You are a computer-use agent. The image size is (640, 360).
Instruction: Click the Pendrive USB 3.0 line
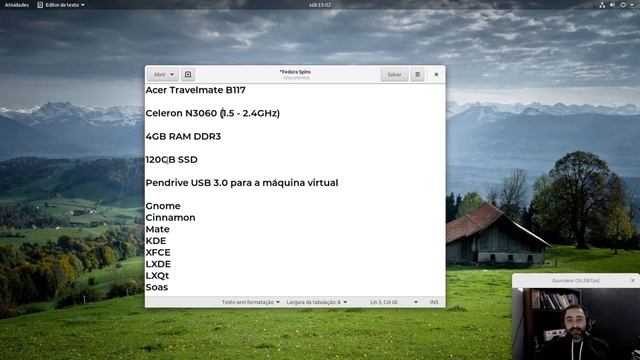tap(242, 182)
